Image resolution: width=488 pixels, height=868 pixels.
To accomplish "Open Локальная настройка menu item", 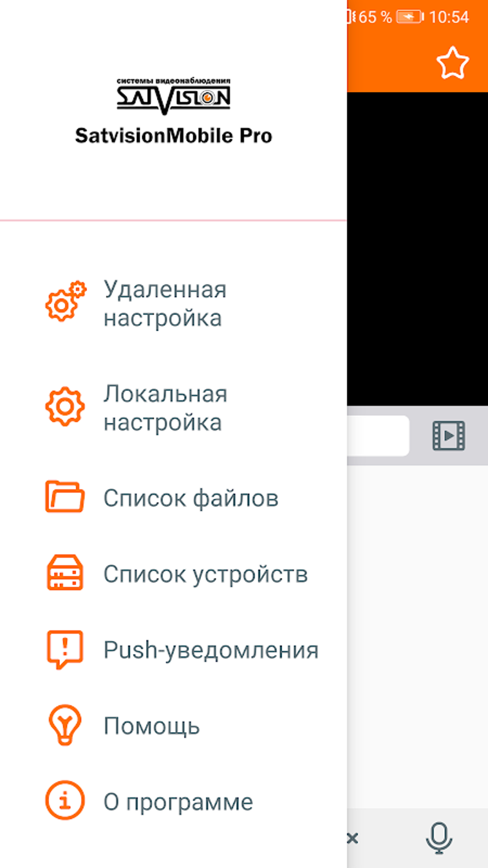I will [x=173, y=408].
